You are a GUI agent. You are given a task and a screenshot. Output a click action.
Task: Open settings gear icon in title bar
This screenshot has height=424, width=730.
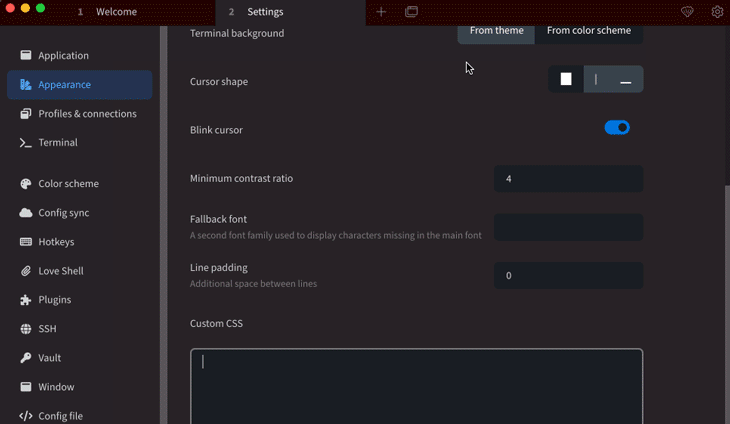click(717, 12)
